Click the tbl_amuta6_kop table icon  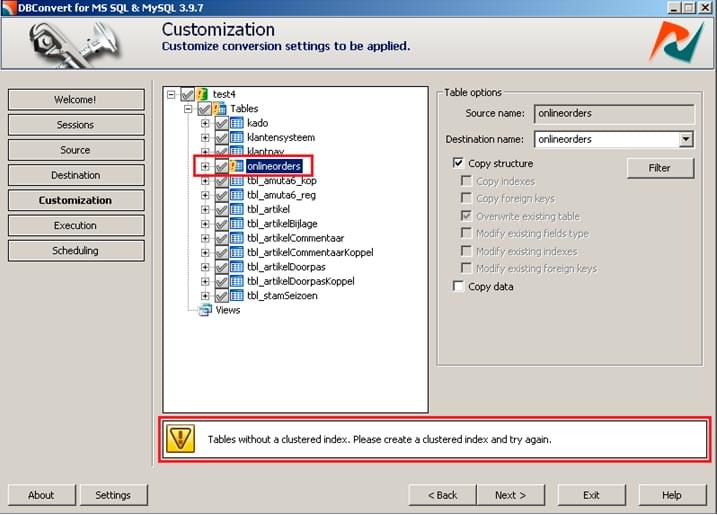coord(236,181)
